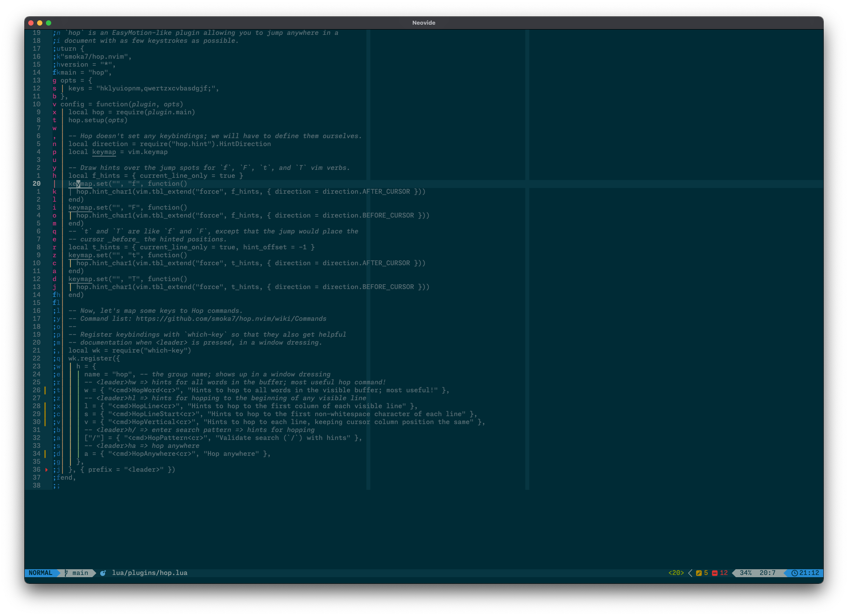Click the lua/plugins/hop.lua file path
The width and height of the screenshot is (848, 616).
[149, 573]
